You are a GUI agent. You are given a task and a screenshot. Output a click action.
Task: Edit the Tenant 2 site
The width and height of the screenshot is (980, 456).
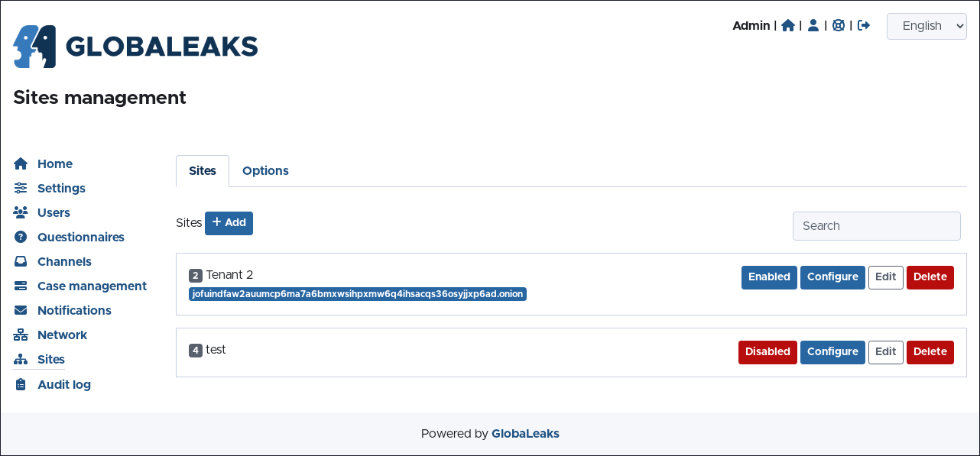coord(885,277)
